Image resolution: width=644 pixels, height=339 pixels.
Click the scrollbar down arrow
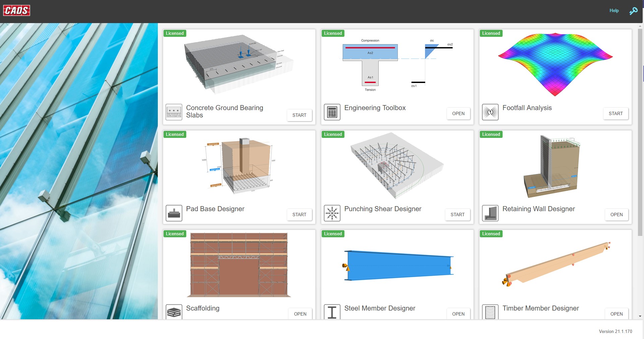640,316
